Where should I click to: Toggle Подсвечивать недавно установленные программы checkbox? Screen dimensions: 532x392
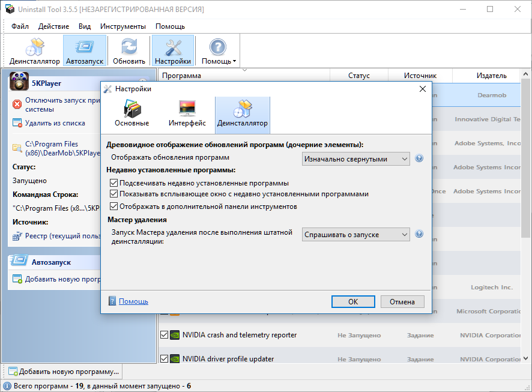click(114, 182)
